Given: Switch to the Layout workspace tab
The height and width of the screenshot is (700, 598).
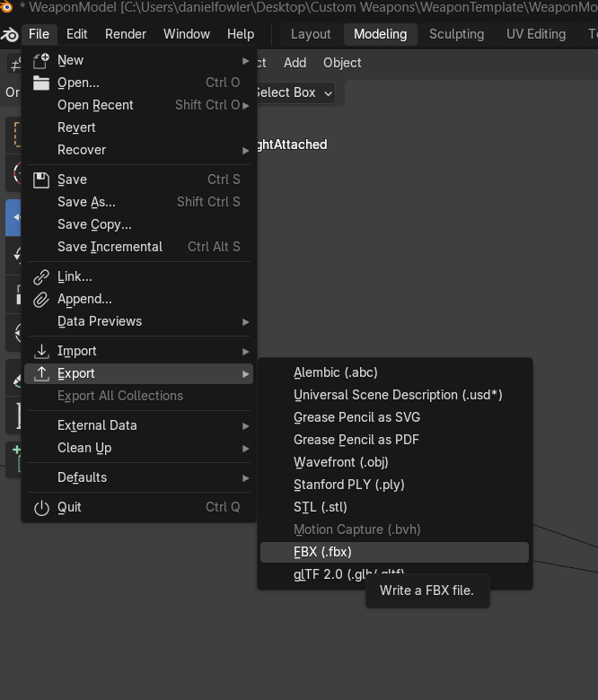Looking at the screenshot, I should 311,34.
